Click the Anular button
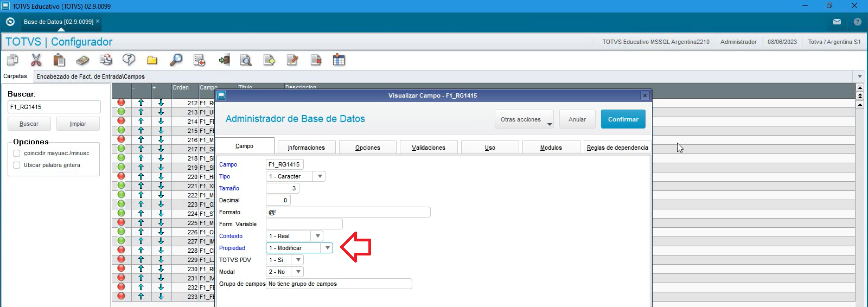 click(x=577, y=119)
